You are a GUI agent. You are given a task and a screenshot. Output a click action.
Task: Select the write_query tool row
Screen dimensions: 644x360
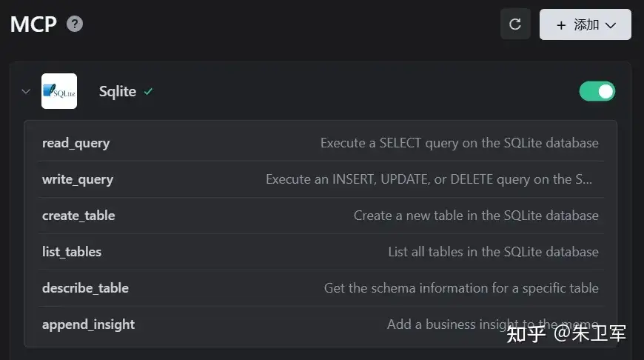(321, 179)
